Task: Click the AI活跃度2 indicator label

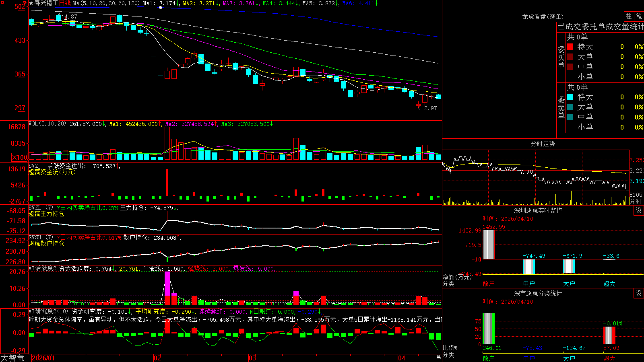Action: point(43,268)
